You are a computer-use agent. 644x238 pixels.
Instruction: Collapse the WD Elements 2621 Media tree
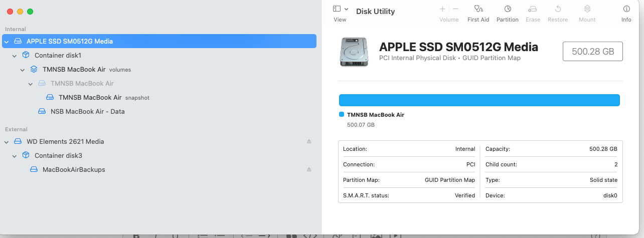6,142
